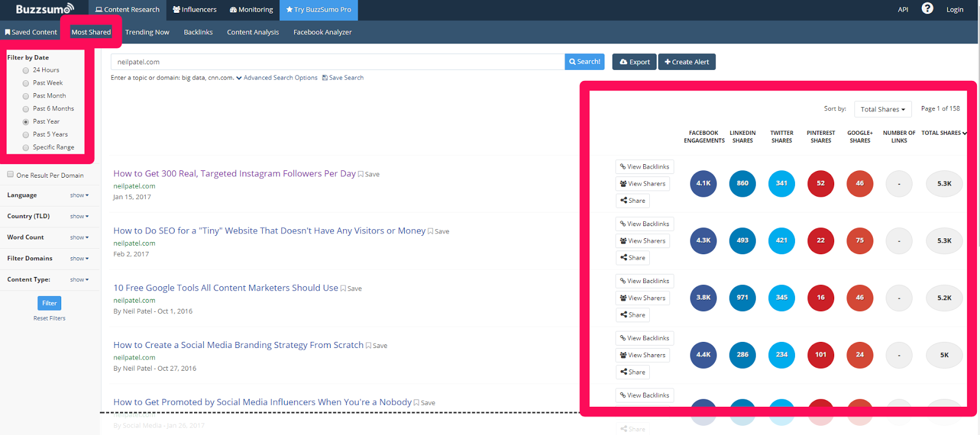The image size is (980, 435).
Task: Expand the Language filter section
Action: pyautogui.click(x=79, y=195)
